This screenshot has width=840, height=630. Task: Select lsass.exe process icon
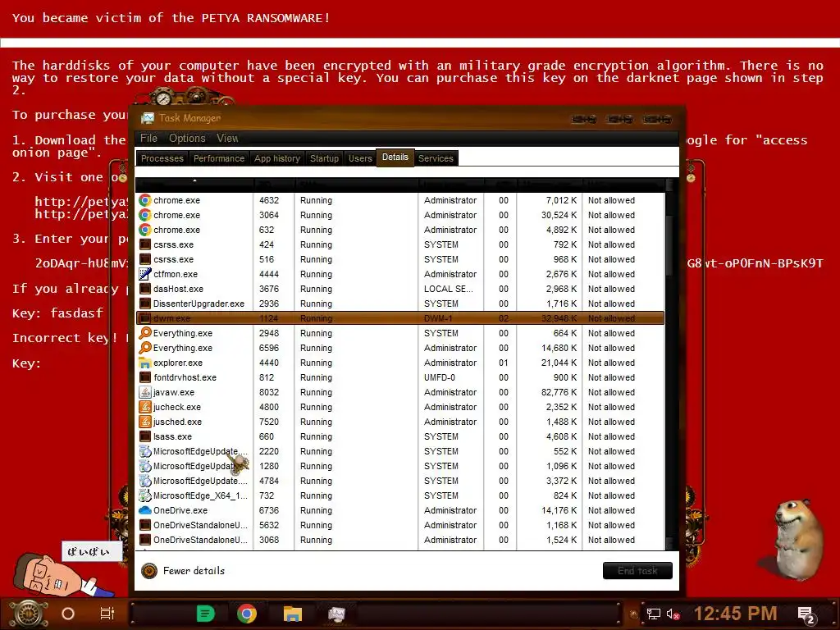[144, 436]
